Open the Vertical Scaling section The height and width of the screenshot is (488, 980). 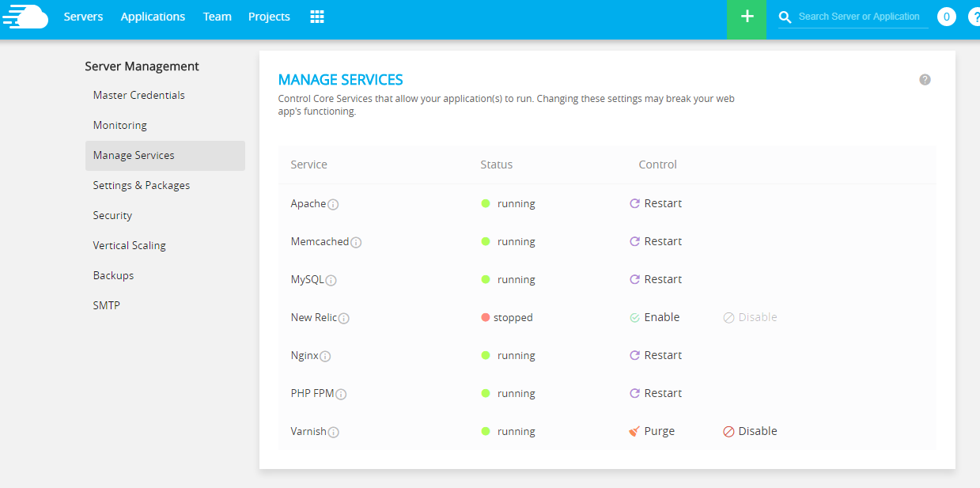point(130,245)
